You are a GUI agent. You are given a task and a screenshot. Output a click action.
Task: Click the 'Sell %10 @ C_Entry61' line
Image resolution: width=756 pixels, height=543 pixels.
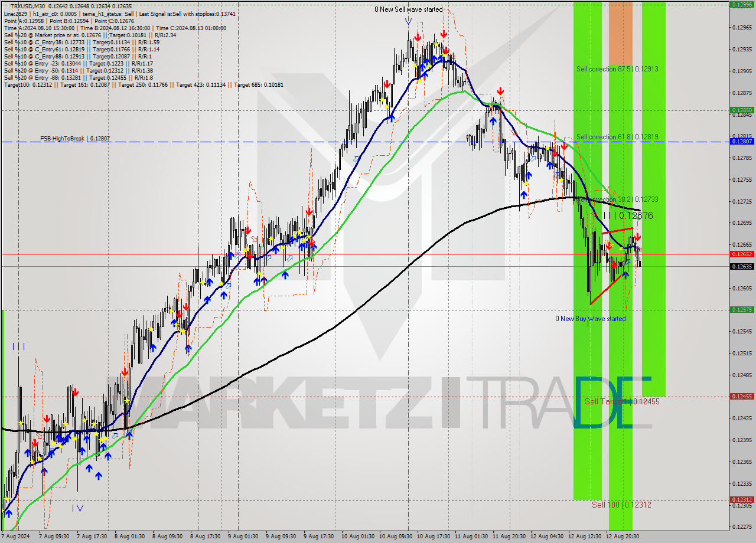point(82,49)
